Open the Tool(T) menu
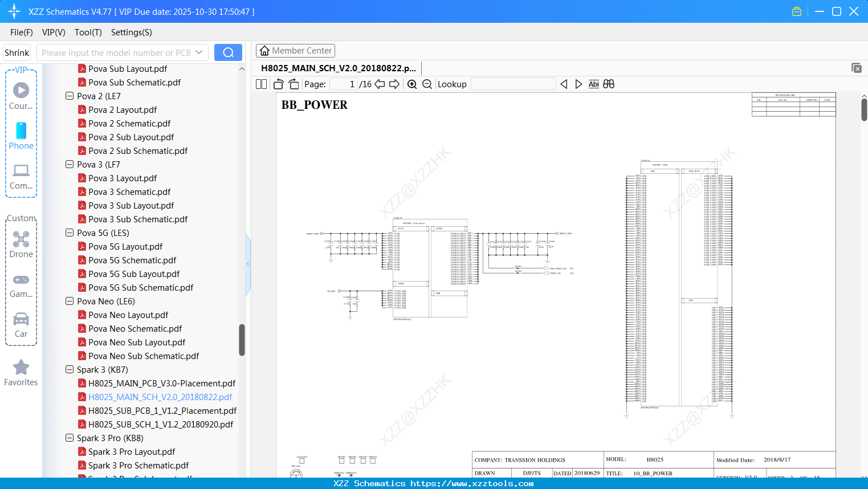Image resolution: width=868 pixels, height=489 pixels. click(88, 32)
